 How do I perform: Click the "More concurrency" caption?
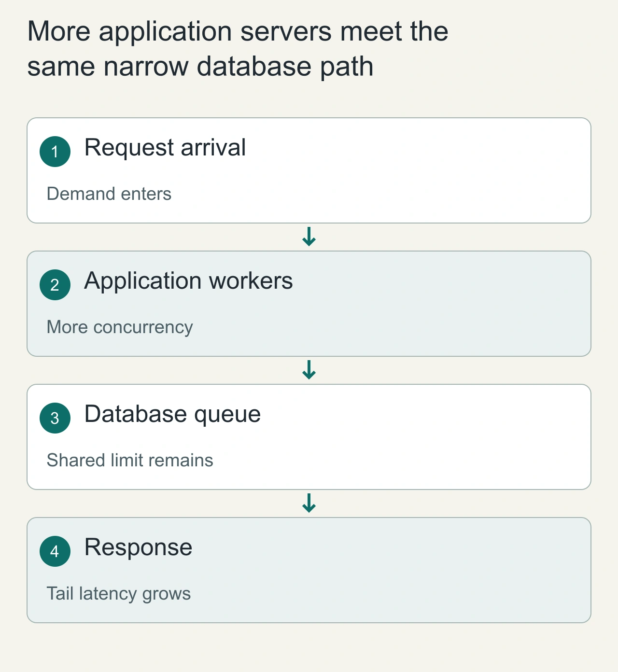120,327
